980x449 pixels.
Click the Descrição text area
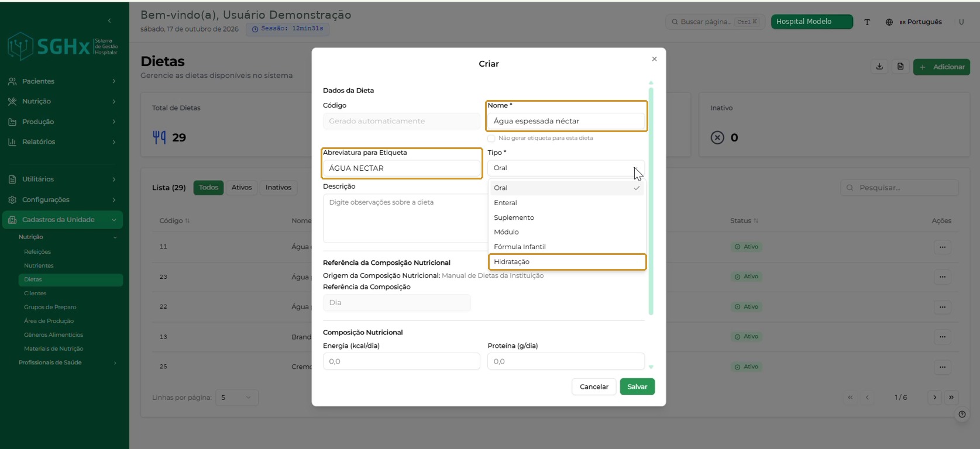(406, 218)
